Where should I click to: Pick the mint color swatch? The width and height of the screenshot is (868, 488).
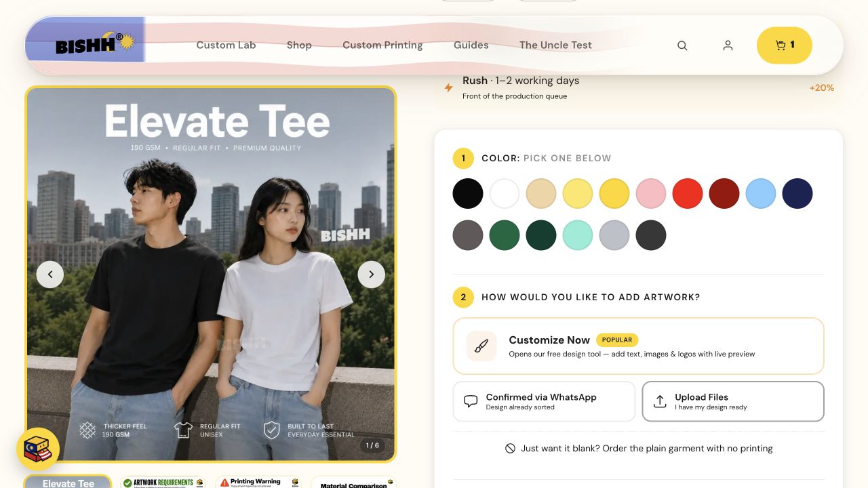(578, 235)
